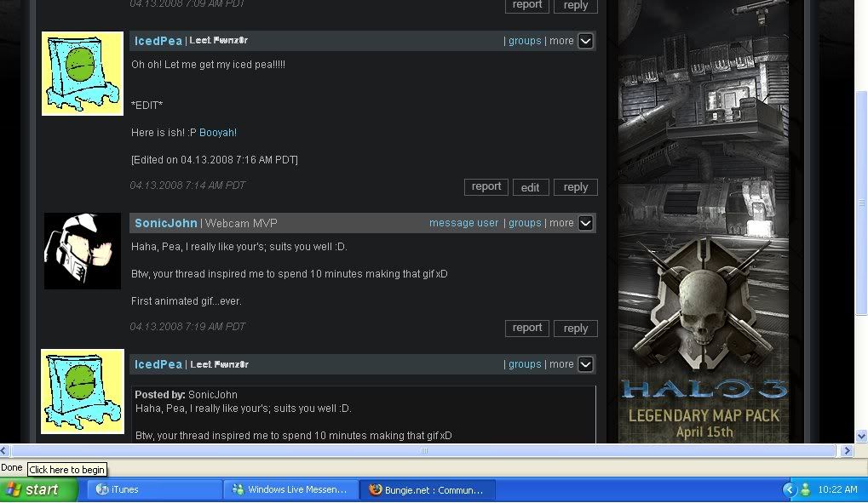Open dropdown arrow on SonicJohn's post header

[585, 223]
